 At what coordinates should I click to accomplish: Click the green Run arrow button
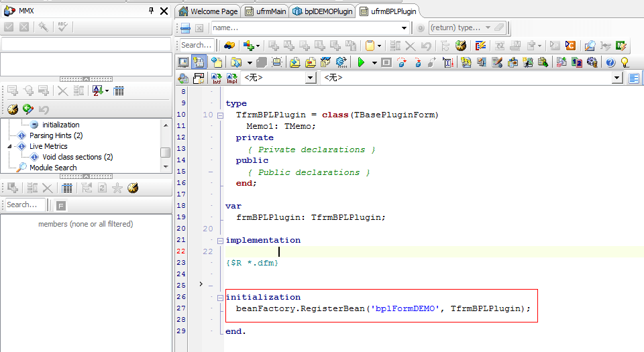coord(361,62)
